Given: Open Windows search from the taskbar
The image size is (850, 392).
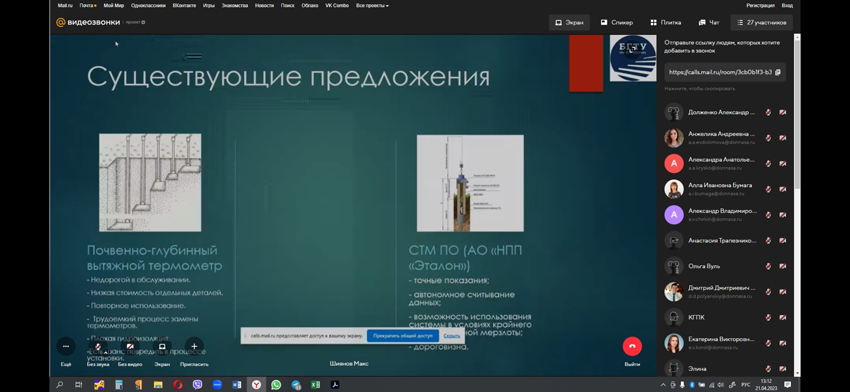Looking at the screenshot, I should (60, 385).
